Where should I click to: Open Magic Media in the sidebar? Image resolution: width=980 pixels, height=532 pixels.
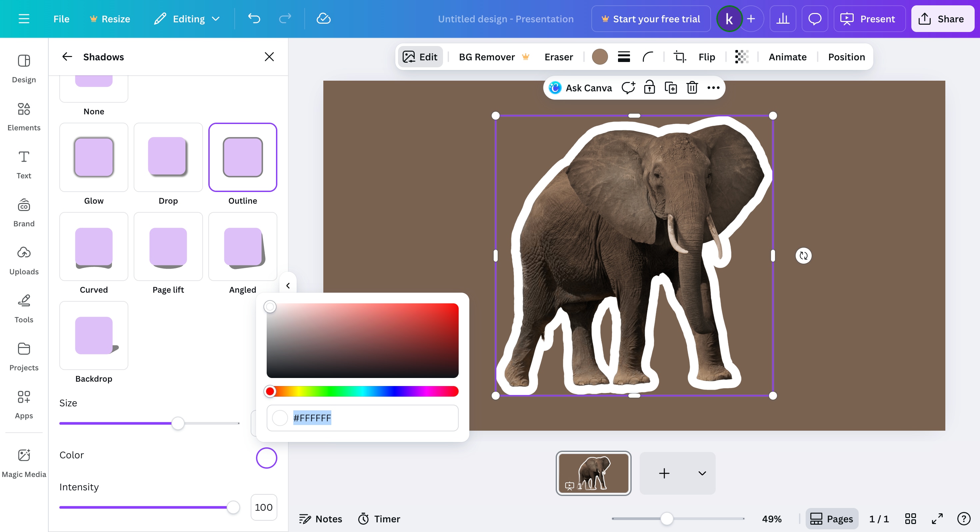(x=24, y=462)
